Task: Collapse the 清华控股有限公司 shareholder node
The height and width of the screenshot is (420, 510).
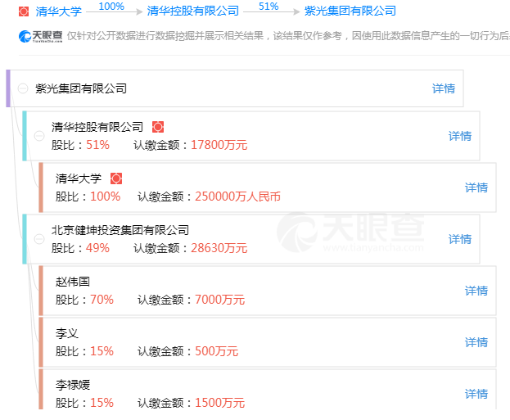Action: [x=39, y=136]
